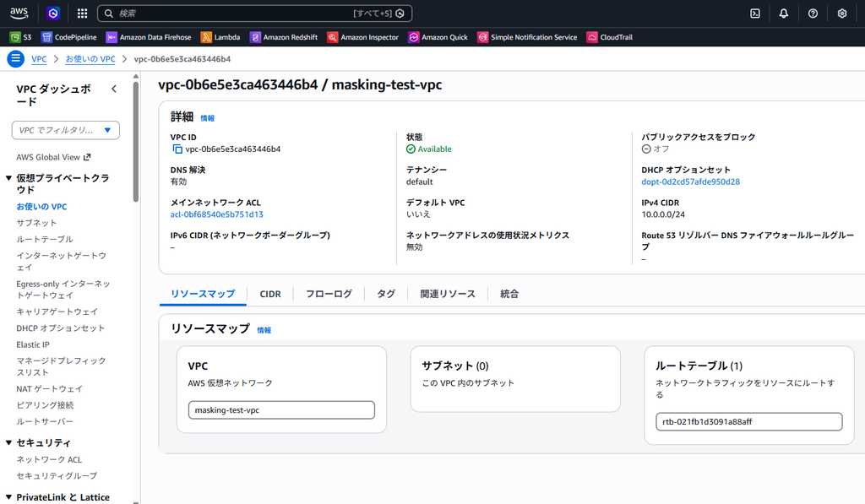This screenshot has width=865, height=504.
Task: Open the S3 bookmark
Action: tap(21, 37)
